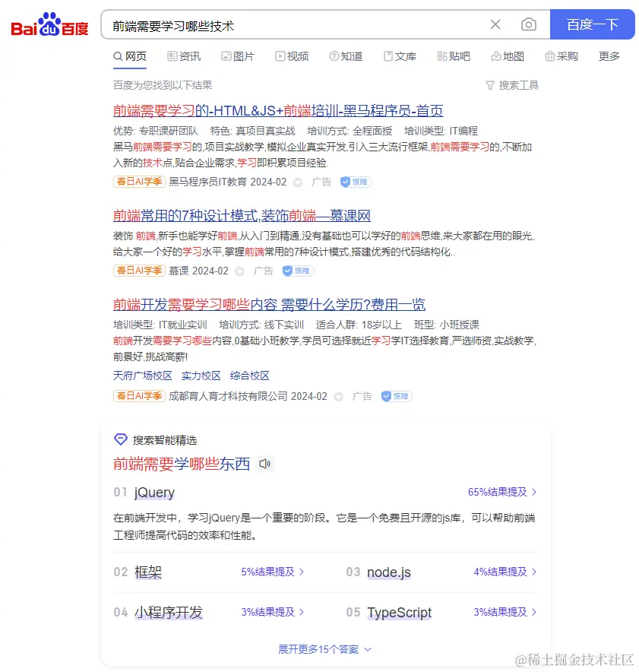The width and height of the screenshot is (639, 672).
Task: Switch to the 资讯 tab
Action: [x=184, y=56]
